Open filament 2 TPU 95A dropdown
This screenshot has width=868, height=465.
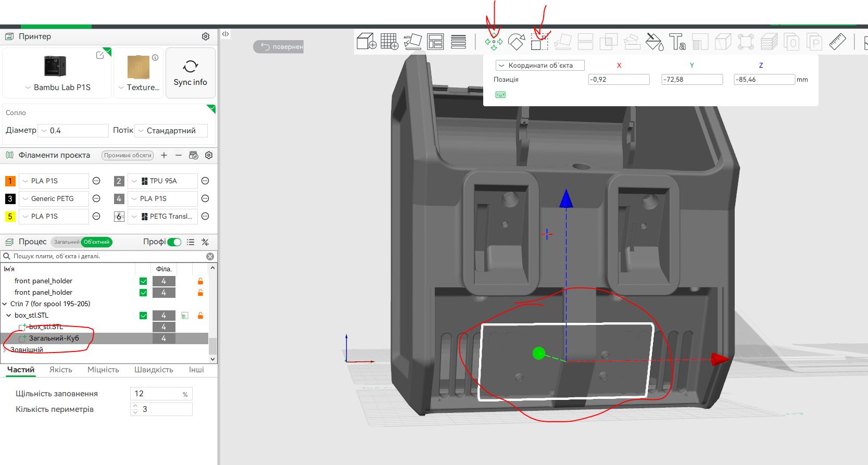pyautogui.click(x=162, y=181)
